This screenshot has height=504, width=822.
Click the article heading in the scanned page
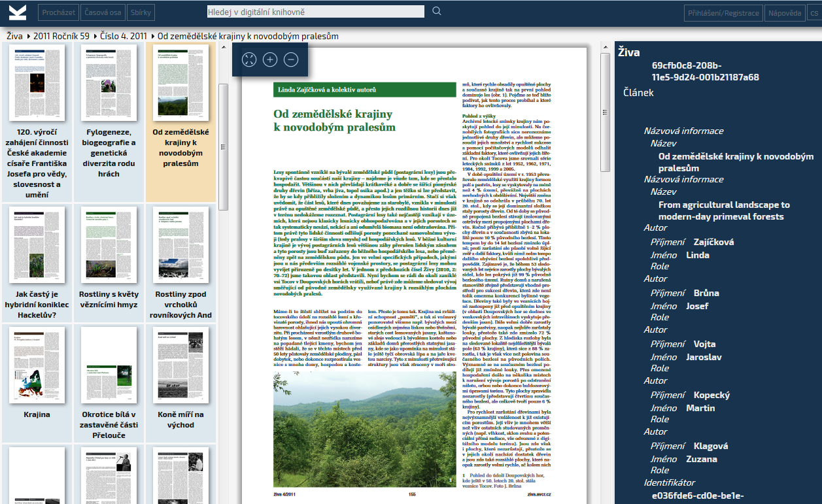pyautogui.click(x=334, y=121)
